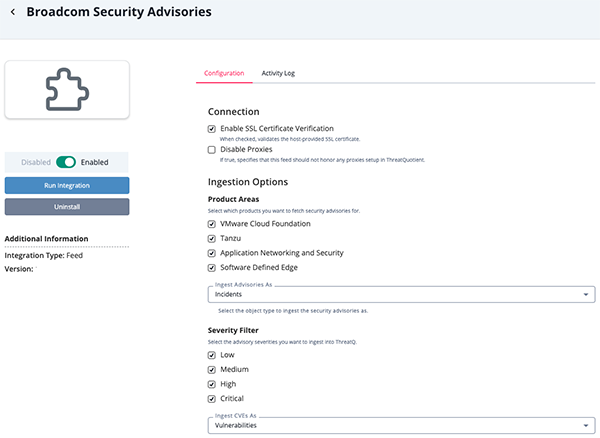Uncheck VMware Cloud Foundation product area
Screen dimensions: 600x438
pos(212,224)
